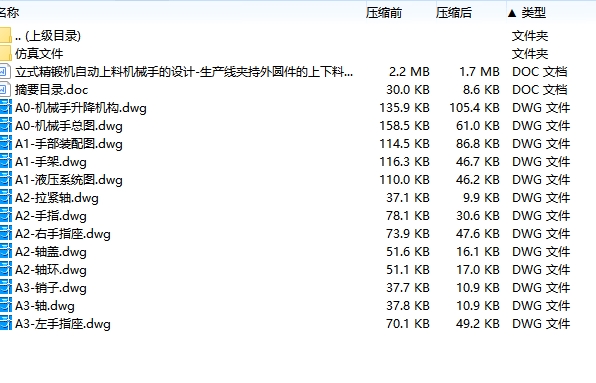Select file name A3-轴.dwg

(x=45, y=305)
